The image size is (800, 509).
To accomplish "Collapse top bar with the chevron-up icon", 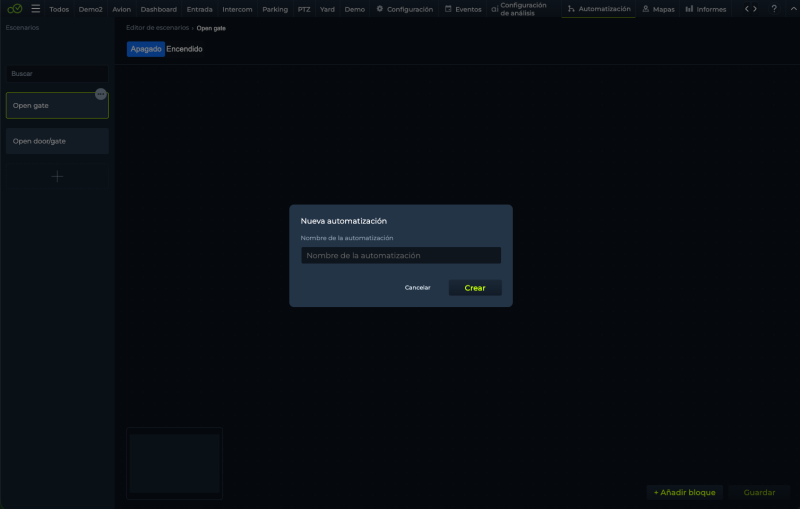I will click(793, 9).
